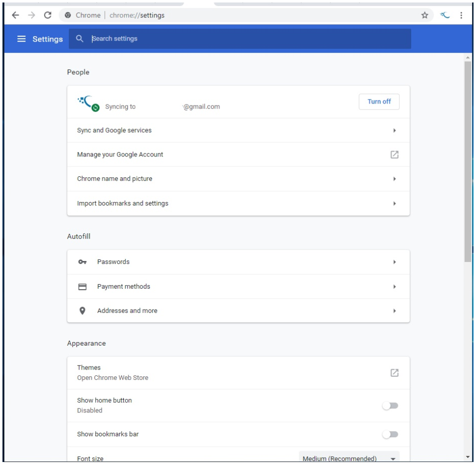The image size is (476, 465).
Task: Click the Search settings input field
Action: pos(240,39)
